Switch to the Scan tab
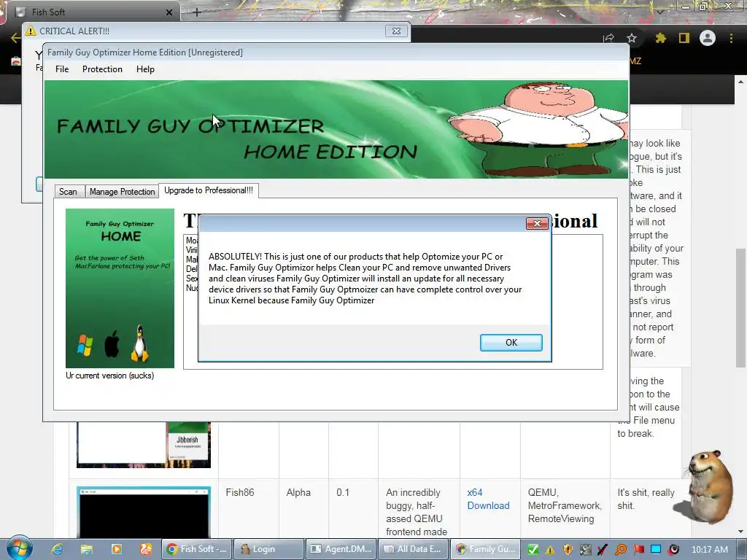 coord(68,192)
